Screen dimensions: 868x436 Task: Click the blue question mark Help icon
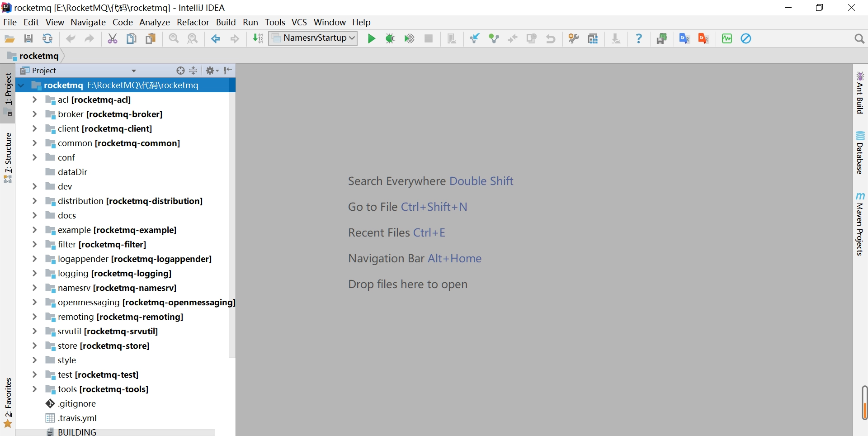point(639,39)
